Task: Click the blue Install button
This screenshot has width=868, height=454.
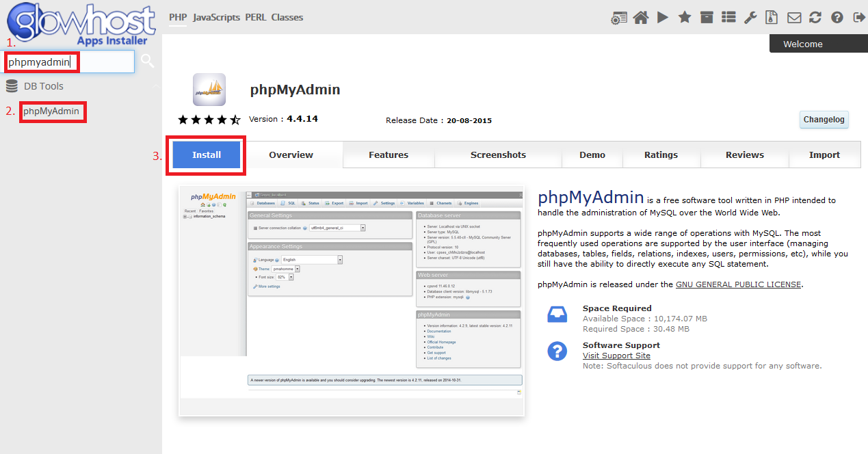Action: point(207,155)
